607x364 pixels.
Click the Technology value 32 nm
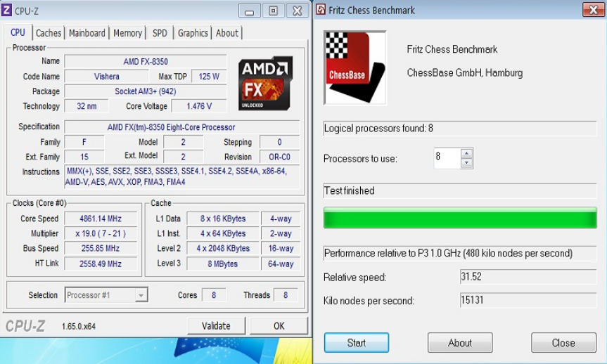point(87,106)
